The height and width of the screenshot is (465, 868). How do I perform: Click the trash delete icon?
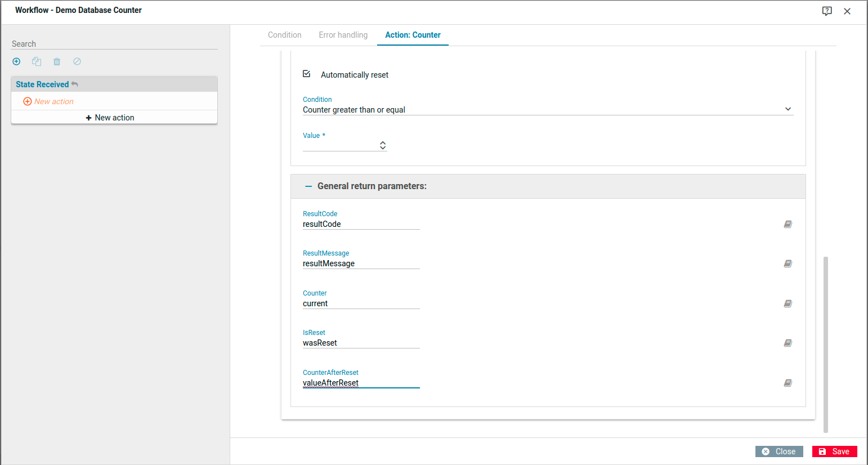57,61
